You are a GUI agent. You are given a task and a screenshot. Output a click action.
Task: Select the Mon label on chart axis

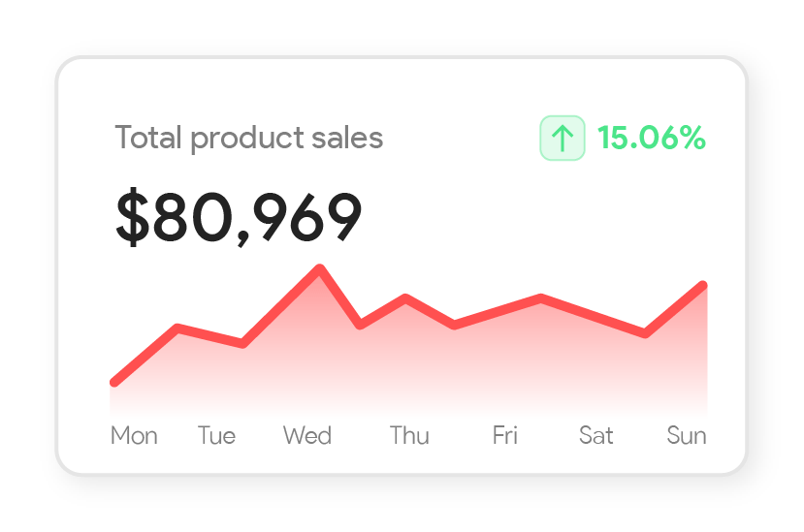(134, 436)
